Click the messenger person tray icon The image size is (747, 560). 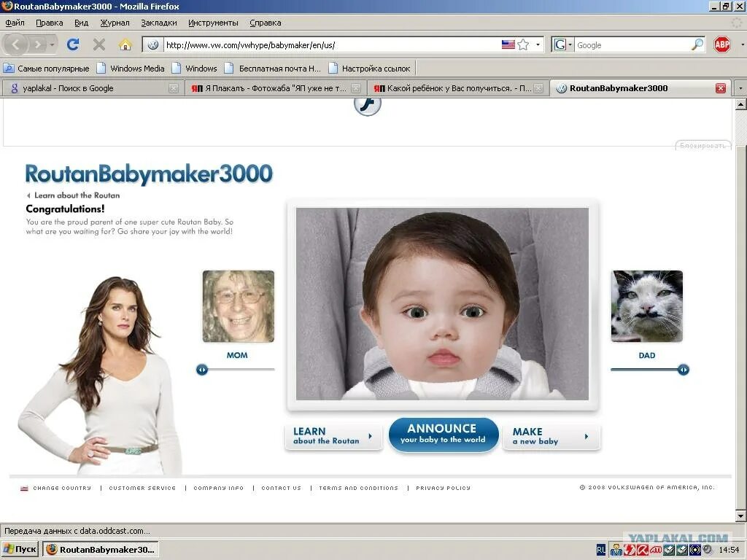tap(616, 550)
